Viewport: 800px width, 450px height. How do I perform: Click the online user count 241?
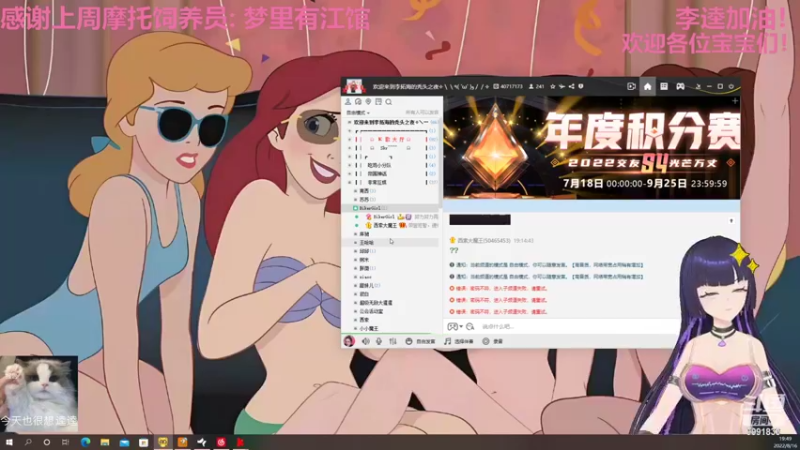537,87
